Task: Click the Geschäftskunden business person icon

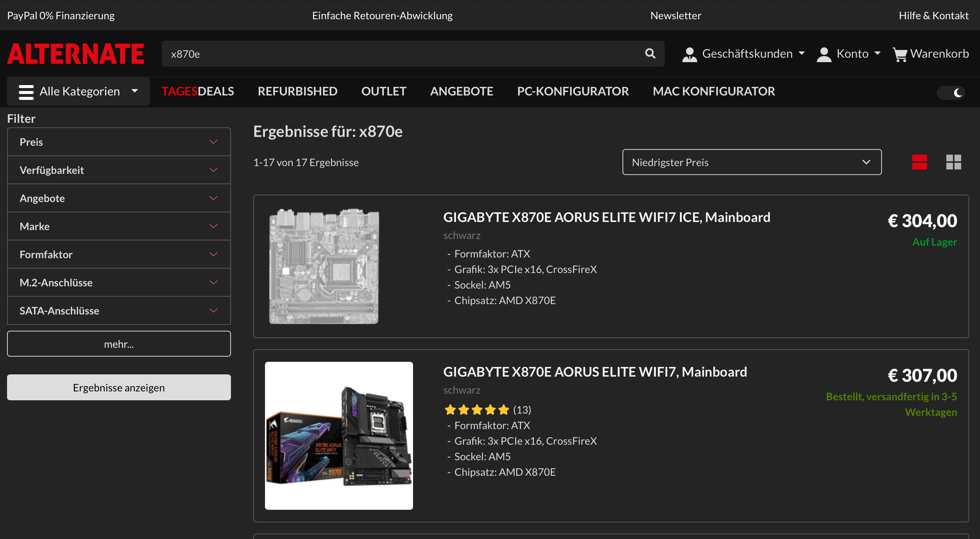Action: 689,54
